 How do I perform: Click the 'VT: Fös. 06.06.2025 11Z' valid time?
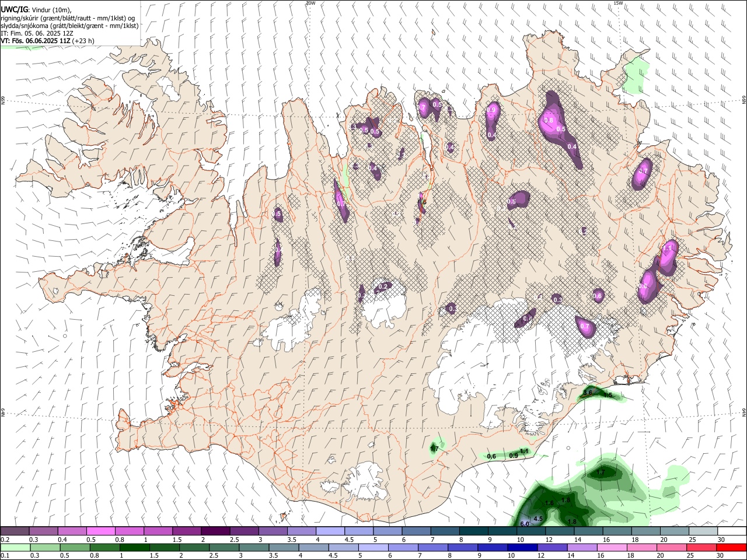[35, 41]
